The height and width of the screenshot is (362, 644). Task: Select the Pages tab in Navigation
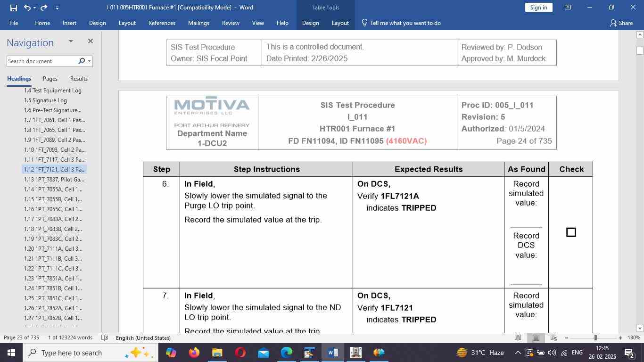click(x=50, y=79)
